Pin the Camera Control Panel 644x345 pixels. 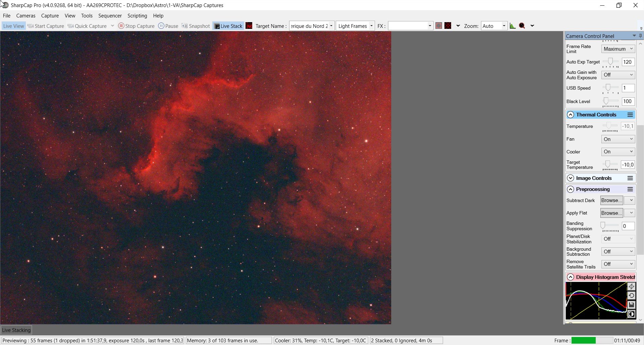[640, 36]
